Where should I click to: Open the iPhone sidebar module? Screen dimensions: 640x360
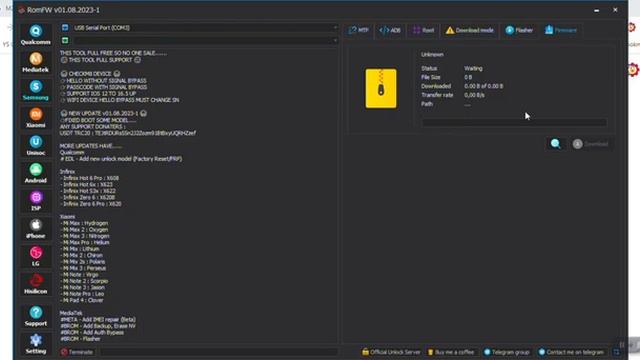pos(36,229)
